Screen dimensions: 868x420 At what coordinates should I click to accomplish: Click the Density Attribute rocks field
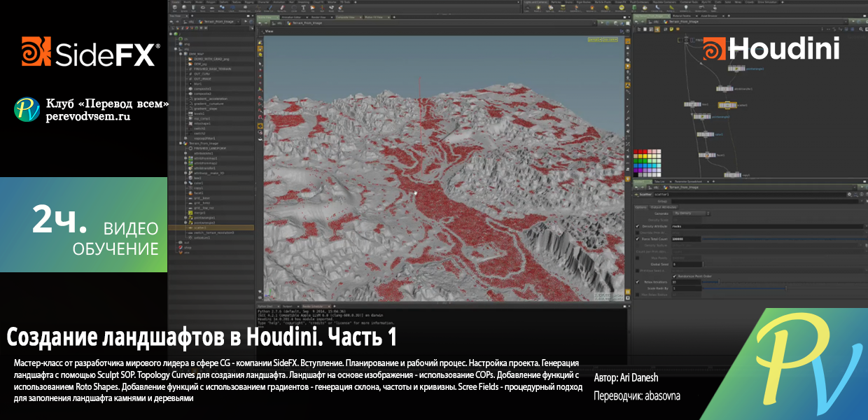pyautogui.click(x=767, y=226)
